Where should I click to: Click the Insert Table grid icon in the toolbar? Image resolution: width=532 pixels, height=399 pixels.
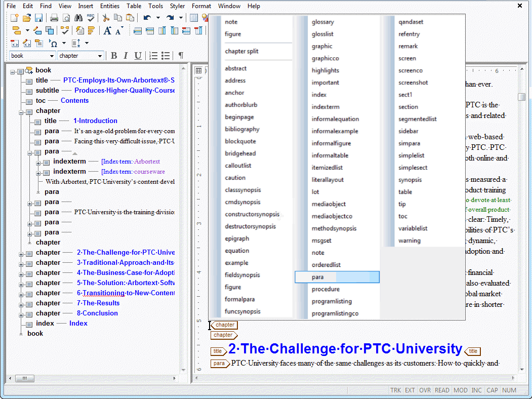(194, 18)
